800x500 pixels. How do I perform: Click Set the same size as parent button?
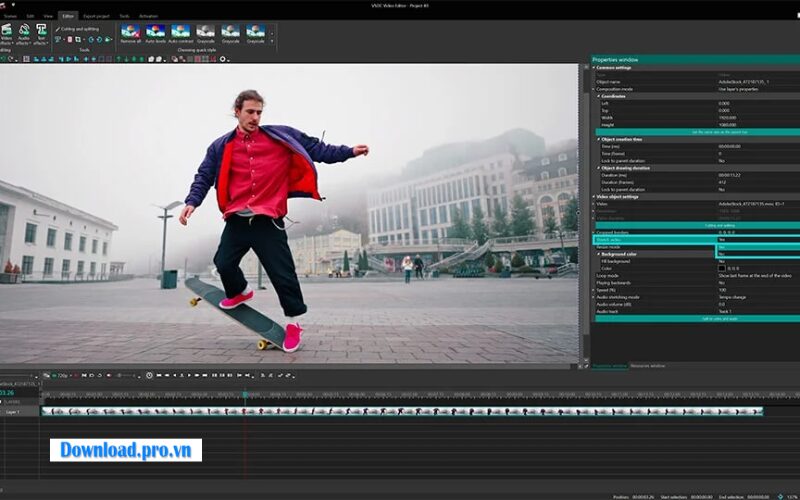tap(697, 132)
